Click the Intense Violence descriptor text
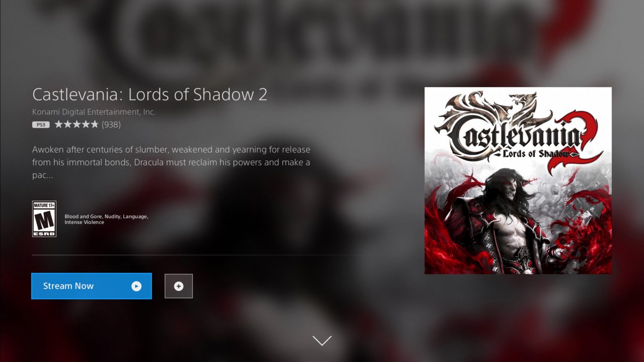 [84, 222]
